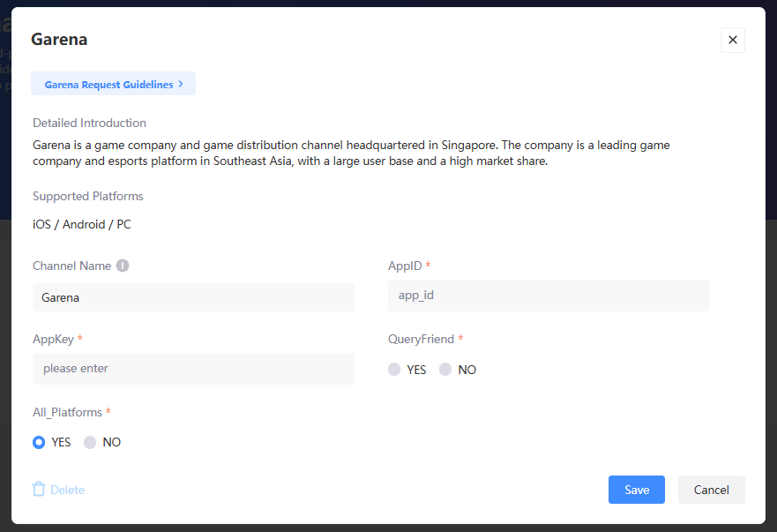This screenshot has width=777, height=532.
Task: Focus the Channel Name field containing Garena
Action: [x=193, y=297]
